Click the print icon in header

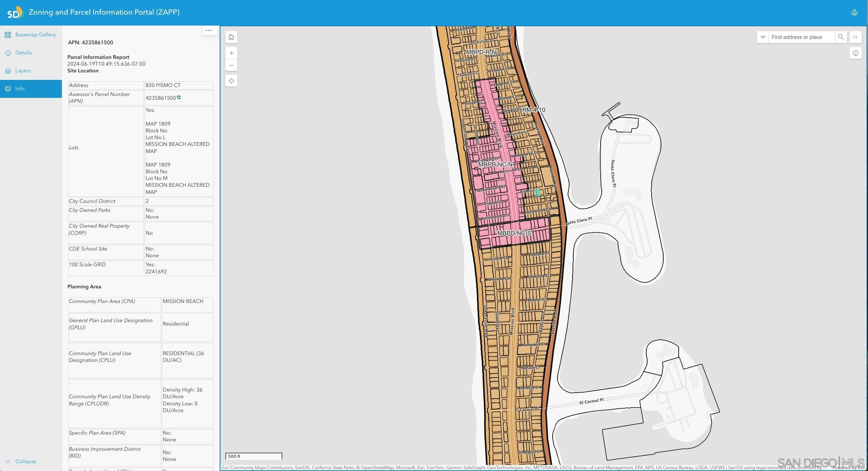point(854,12)
